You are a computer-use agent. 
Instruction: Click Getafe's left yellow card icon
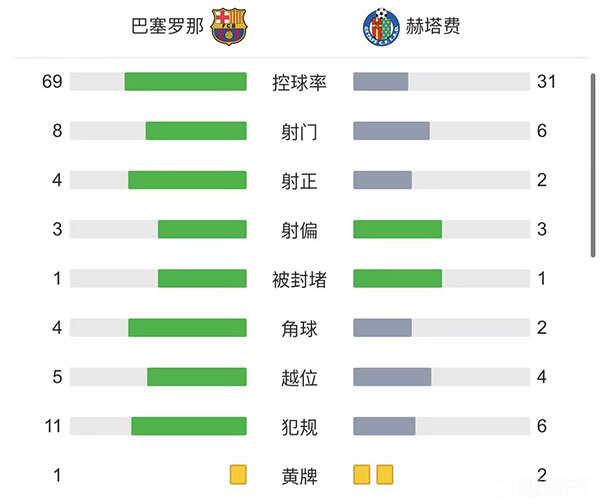(362, 474)
